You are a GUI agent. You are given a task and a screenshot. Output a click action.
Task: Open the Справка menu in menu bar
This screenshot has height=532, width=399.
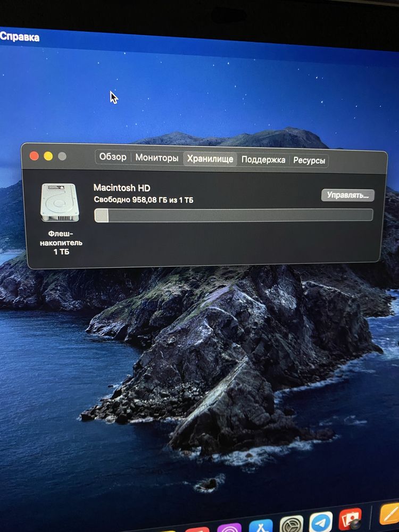(x=20, y=37)
